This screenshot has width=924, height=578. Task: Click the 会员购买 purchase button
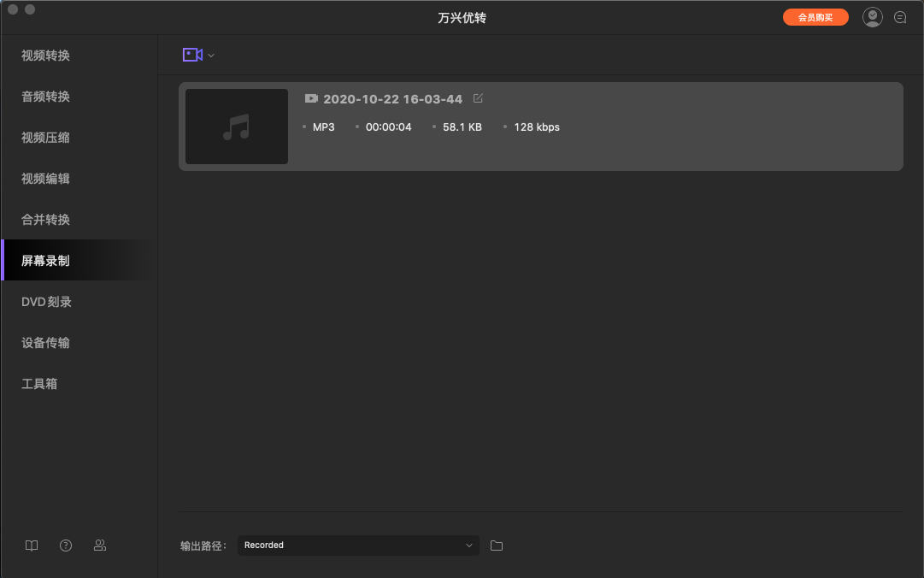point(815,16)
